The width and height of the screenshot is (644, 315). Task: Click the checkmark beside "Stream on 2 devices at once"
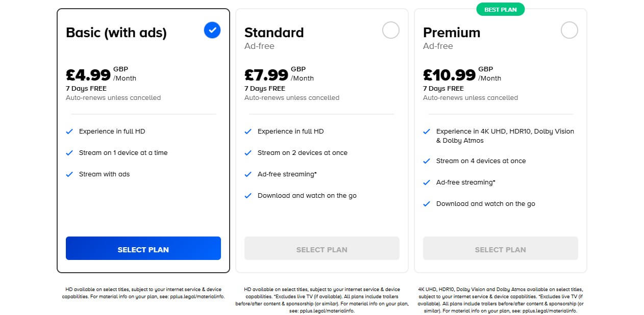pos(248,152)
